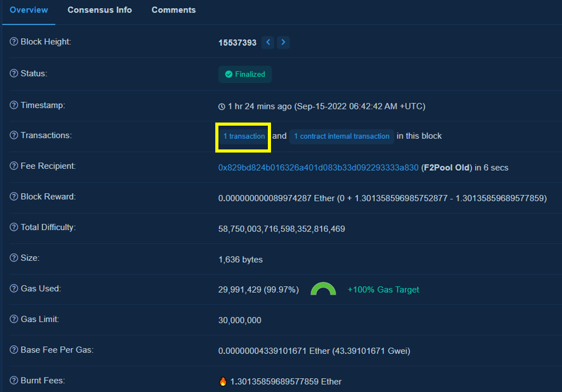562x392 pixels.
Task: Go to previous block arrow
Action: coord(268,43)
